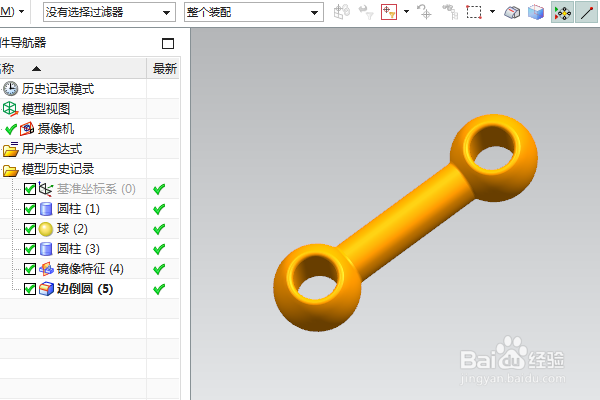Select the 圆柱 (3) feature name
600x400 pixels.
tap(78, 249)
